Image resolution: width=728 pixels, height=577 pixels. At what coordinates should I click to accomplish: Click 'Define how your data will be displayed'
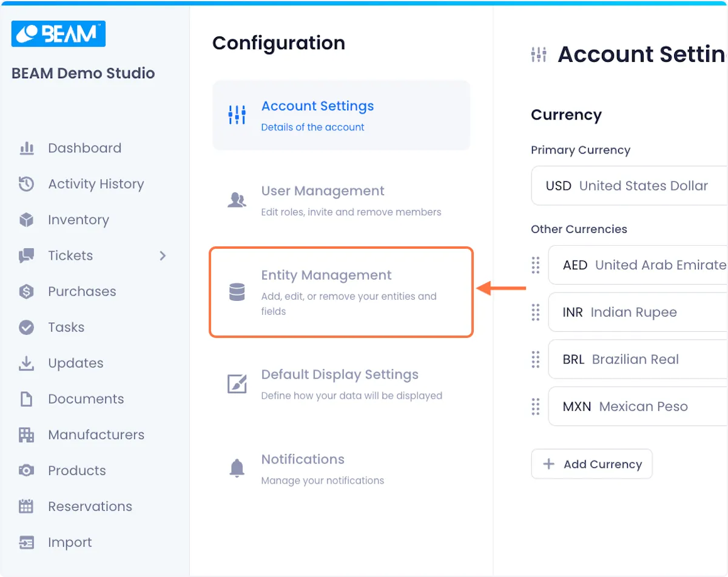352,396
